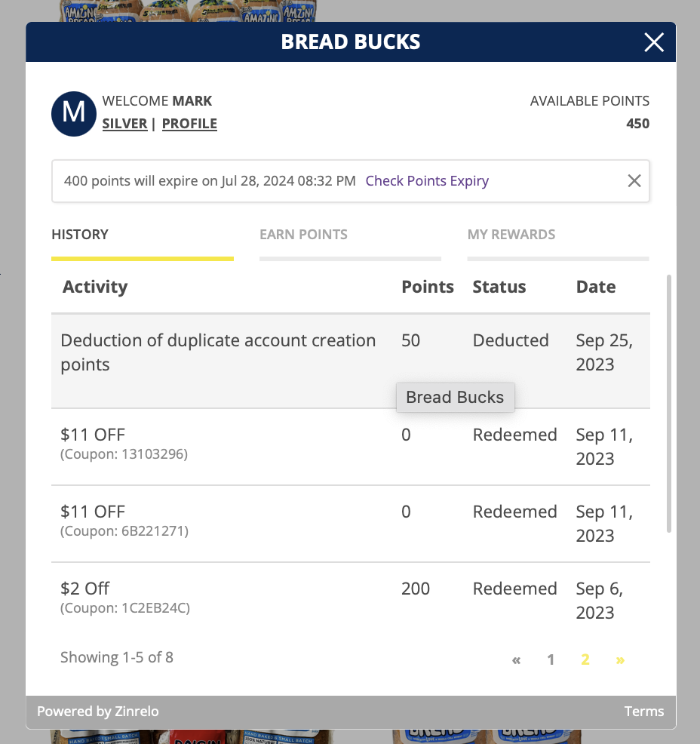Dismiss the points expiry notice
The image size is (700, 744).
(x=634, y=180)
